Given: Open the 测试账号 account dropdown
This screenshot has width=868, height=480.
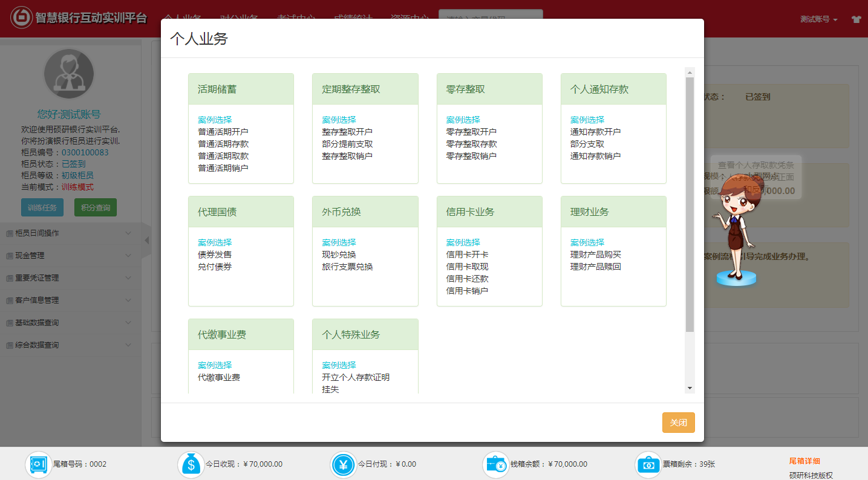Looking at the screenshot, I should pos(818,19).
